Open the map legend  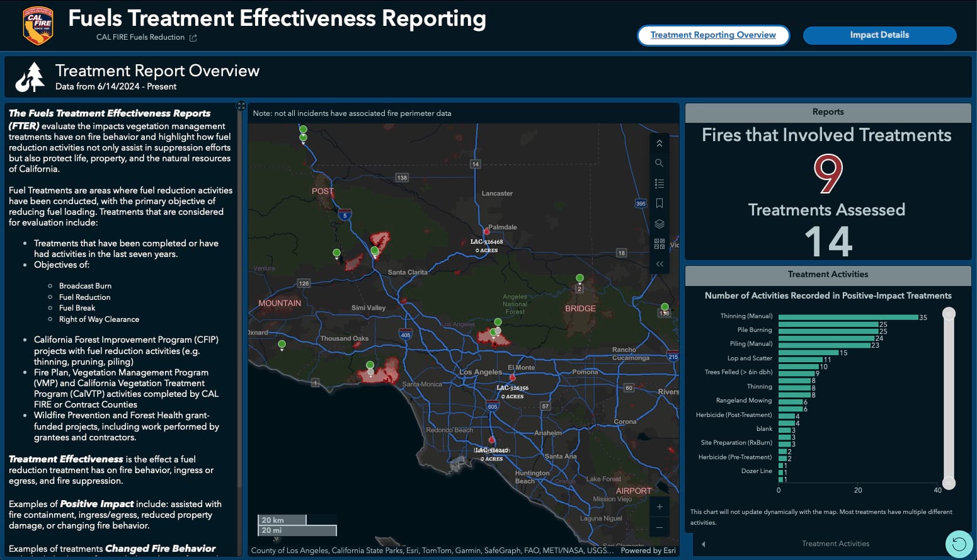pos(660,183)
